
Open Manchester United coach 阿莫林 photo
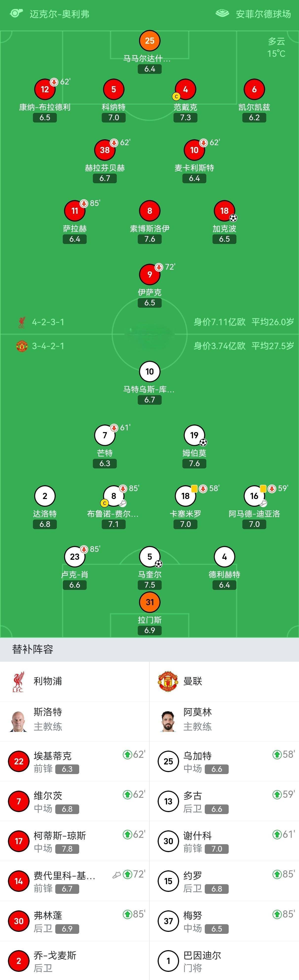(x=168, y=721)
